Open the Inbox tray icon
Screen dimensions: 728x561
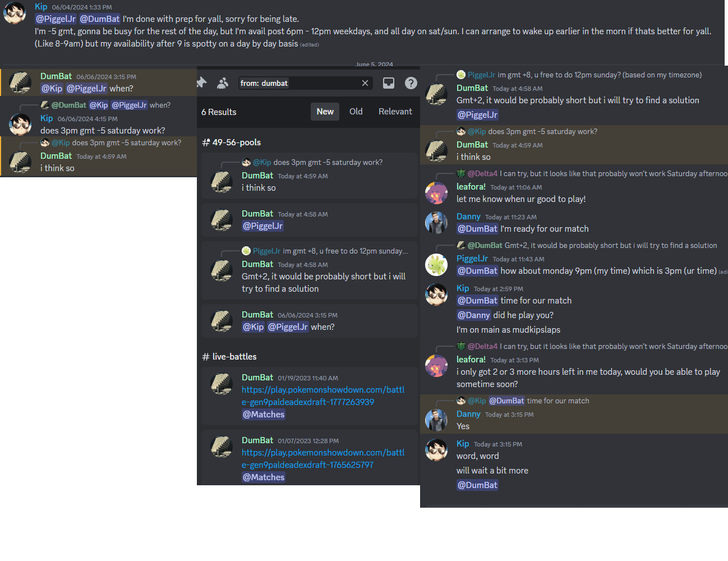389,83
